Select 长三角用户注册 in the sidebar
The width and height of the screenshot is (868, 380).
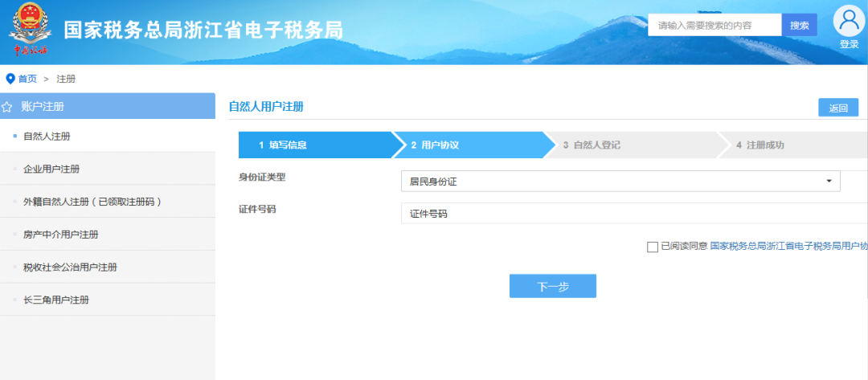pos(108,300)
